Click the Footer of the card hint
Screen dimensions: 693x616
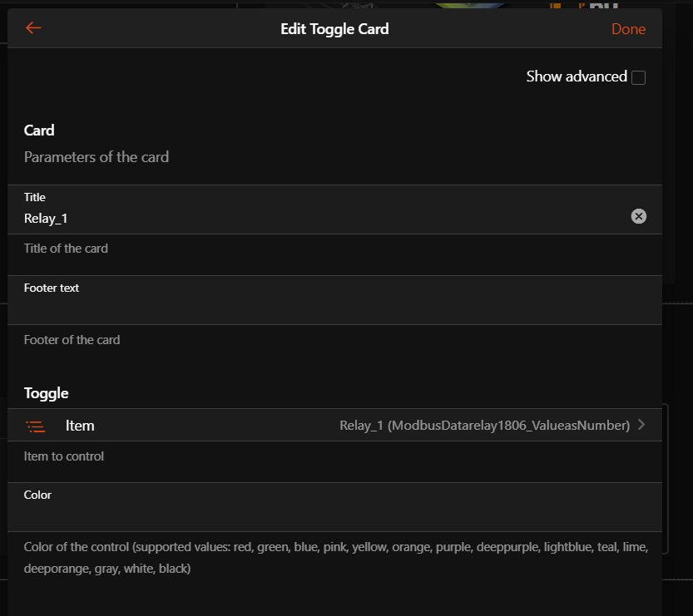pos(72,340)
